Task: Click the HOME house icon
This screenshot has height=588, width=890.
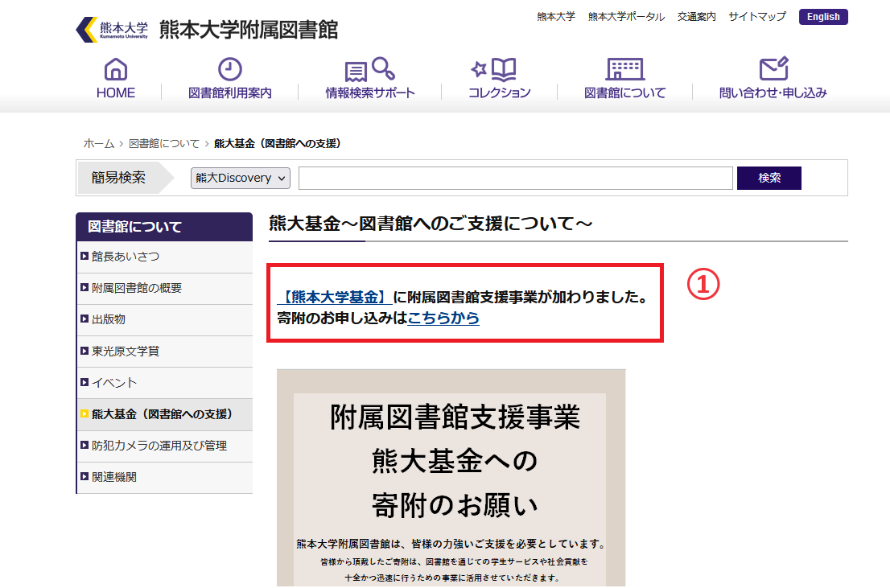Action: (x=116, y=69)
